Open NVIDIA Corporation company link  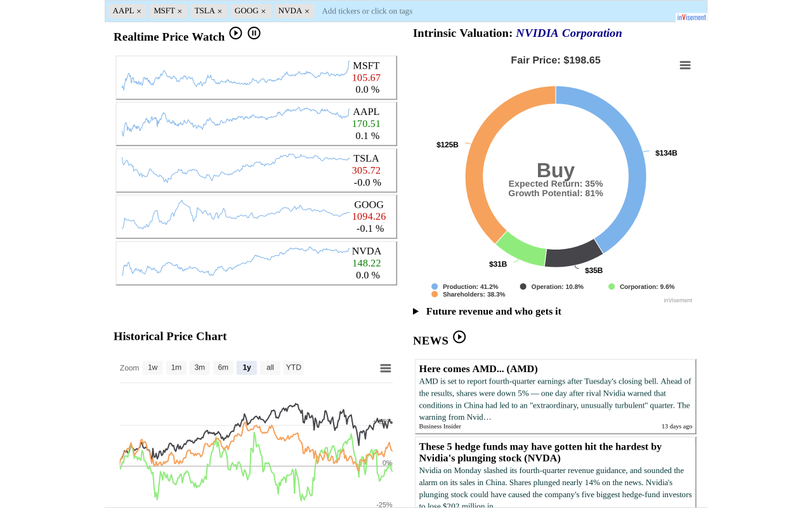click(569, 33)
